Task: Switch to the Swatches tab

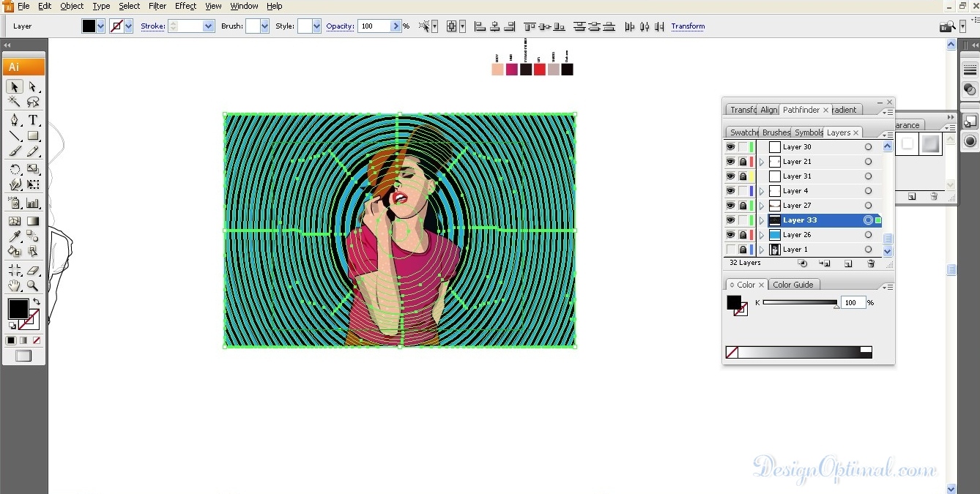Action: pos(743,132)
